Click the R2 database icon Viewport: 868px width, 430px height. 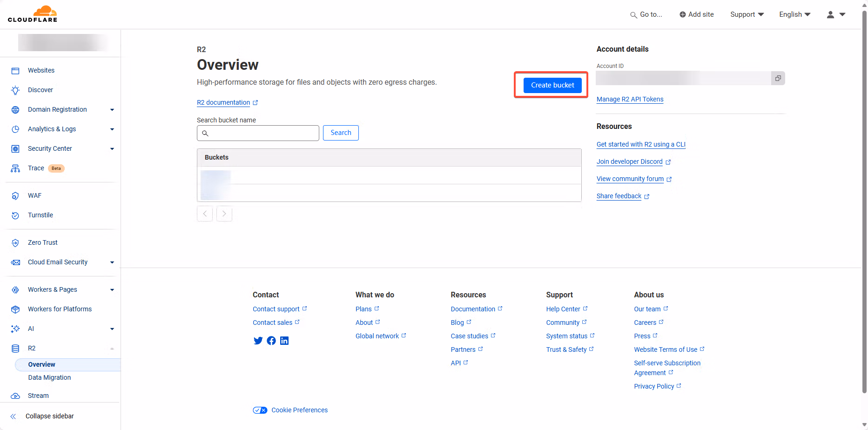click(15, 349)
